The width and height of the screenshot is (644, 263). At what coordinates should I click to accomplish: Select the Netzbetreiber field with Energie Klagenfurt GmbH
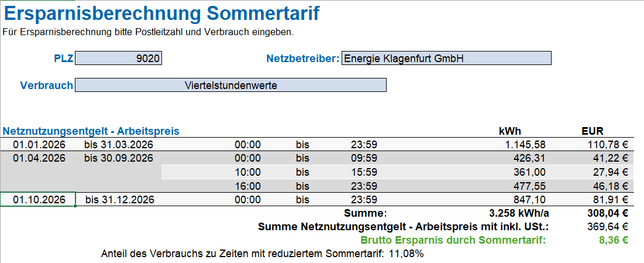pos(446,58)
